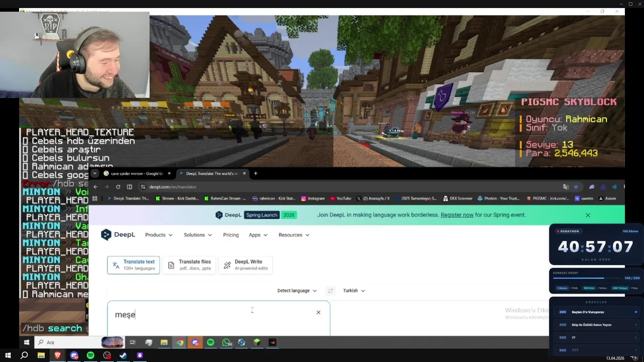Expand the Apps menu
The width and height of the screenshot is (644, 362).
coord(258,235)
